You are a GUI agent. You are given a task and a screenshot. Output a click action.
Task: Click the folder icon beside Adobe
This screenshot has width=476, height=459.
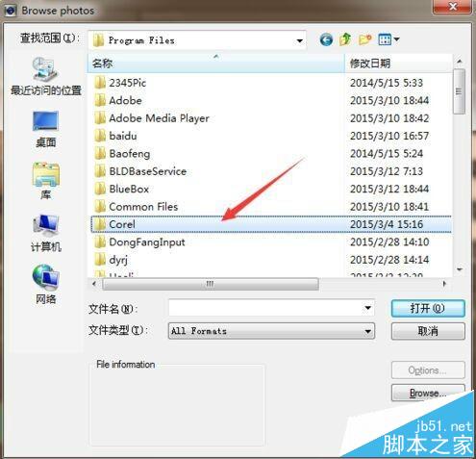(x=100, y=100)
